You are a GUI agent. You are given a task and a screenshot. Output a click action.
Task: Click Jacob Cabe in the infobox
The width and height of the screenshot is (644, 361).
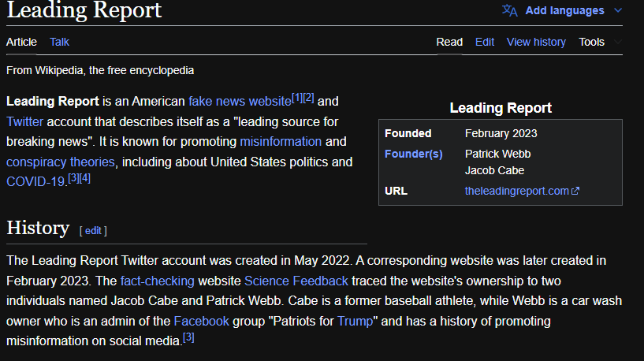coord(494,170)
